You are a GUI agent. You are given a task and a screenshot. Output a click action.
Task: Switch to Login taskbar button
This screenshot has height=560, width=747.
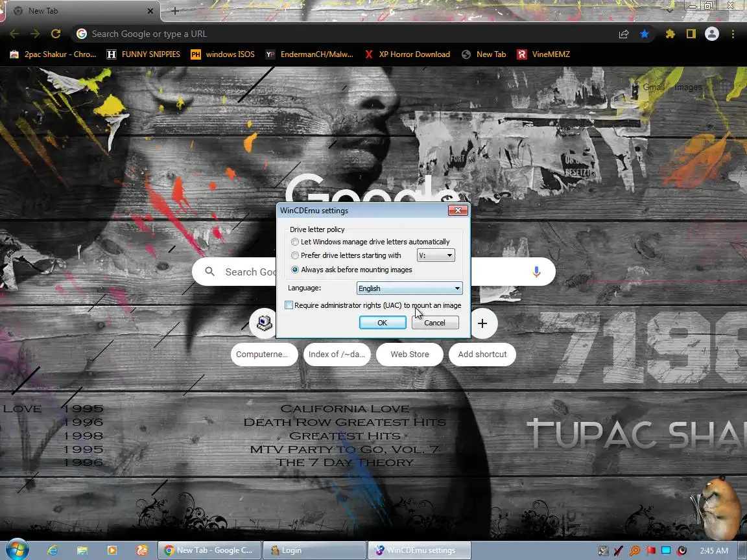click(x=314, y=550)
